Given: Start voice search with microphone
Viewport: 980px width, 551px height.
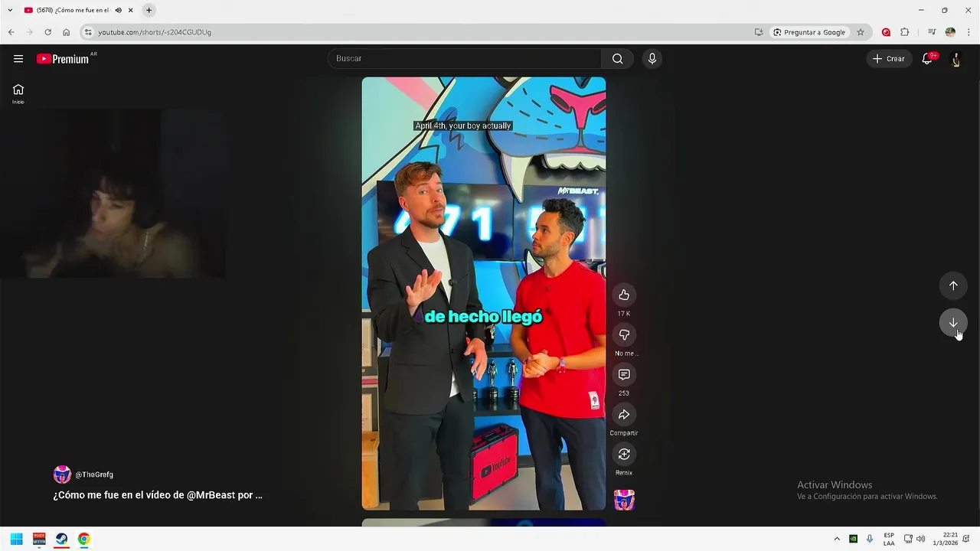Looking at the screenshot, I should [x=652, y=59].
